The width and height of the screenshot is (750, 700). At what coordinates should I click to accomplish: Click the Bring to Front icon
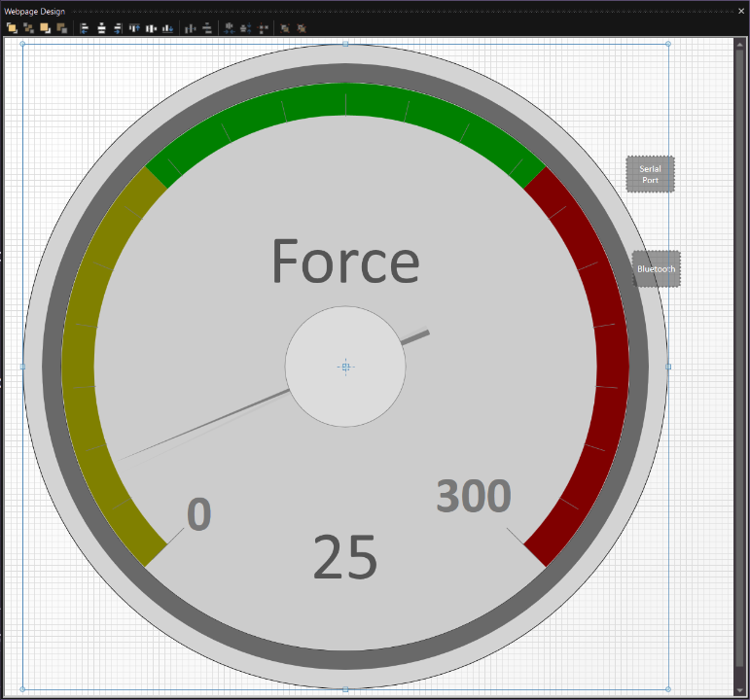pyautogui.click(x=12, y=28)
